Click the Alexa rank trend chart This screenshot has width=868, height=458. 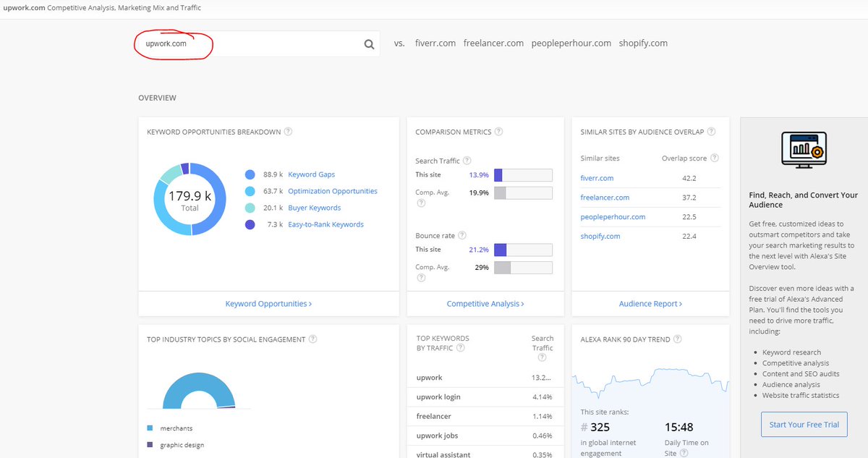[x=650, y=382]
